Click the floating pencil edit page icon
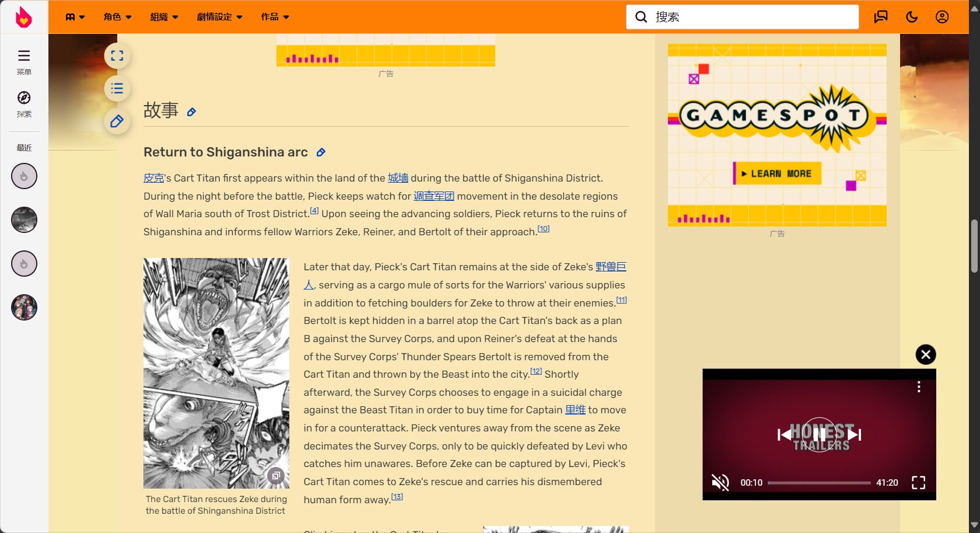The height and width of the screenshot is (533, 980). click(x=117, y=121)
